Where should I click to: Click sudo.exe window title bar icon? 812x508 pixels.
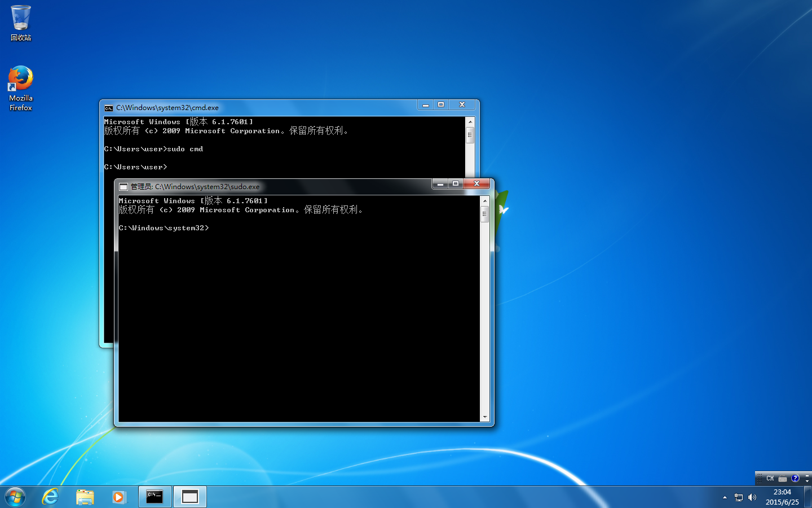point(123,187)
